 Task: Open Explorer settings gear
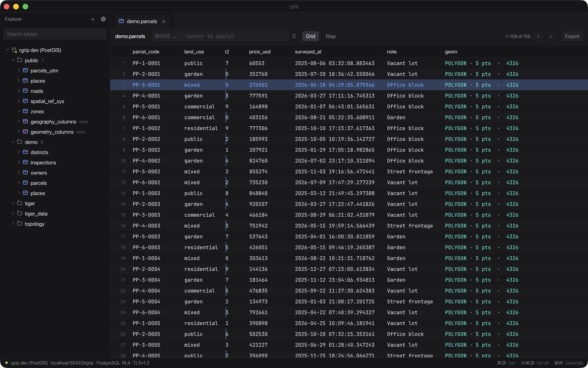[103, 19]
